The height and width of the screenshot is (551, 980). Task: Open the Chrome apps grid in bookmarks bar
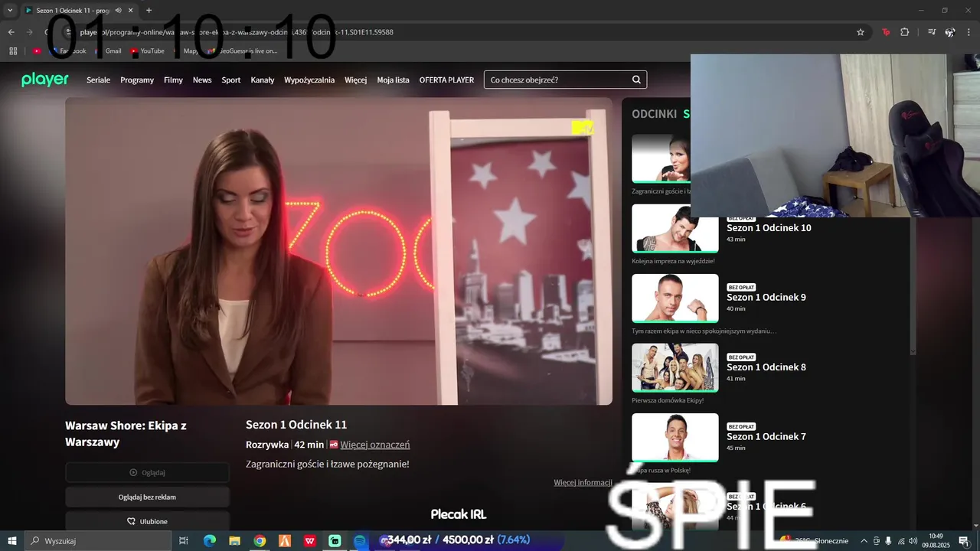[x=13, y=51]
